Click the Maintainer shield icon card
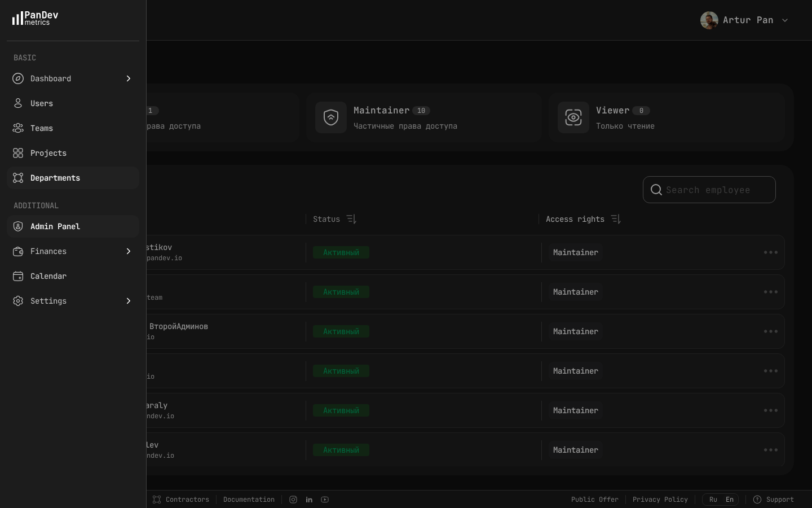The width and height of the screenshot is (812, 508). pos(331,117)
